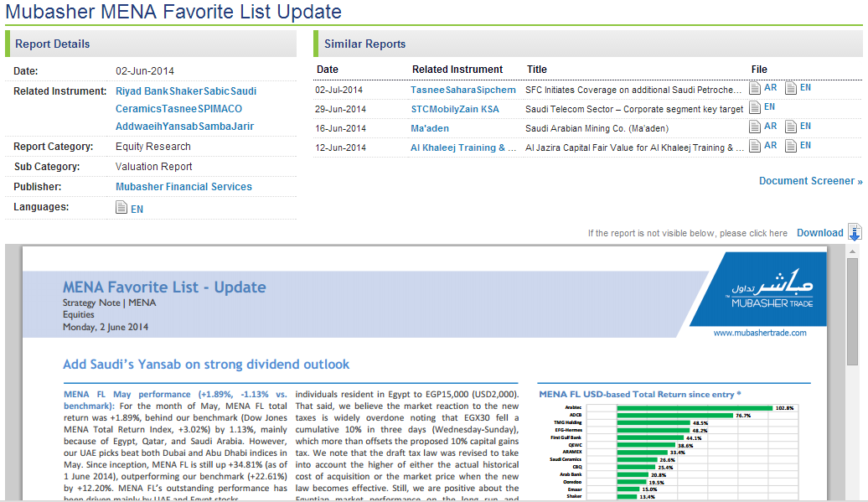Image resolution: width=868 pixels, height=502 pixels.
Task: Open the Al Khaleej Training instrument link
Action: point(462,147)
